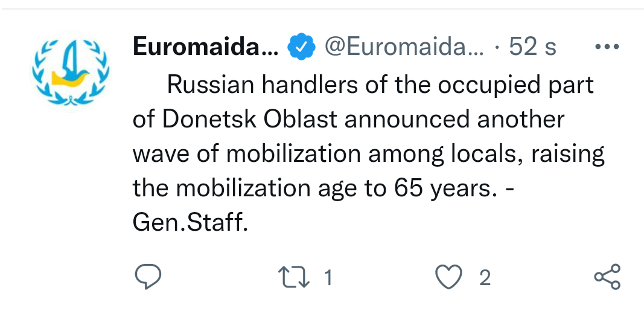The width and height of the screenshot is (644, 328).
Task: Open the three-dot more options menu
Action: pos(607,47)
